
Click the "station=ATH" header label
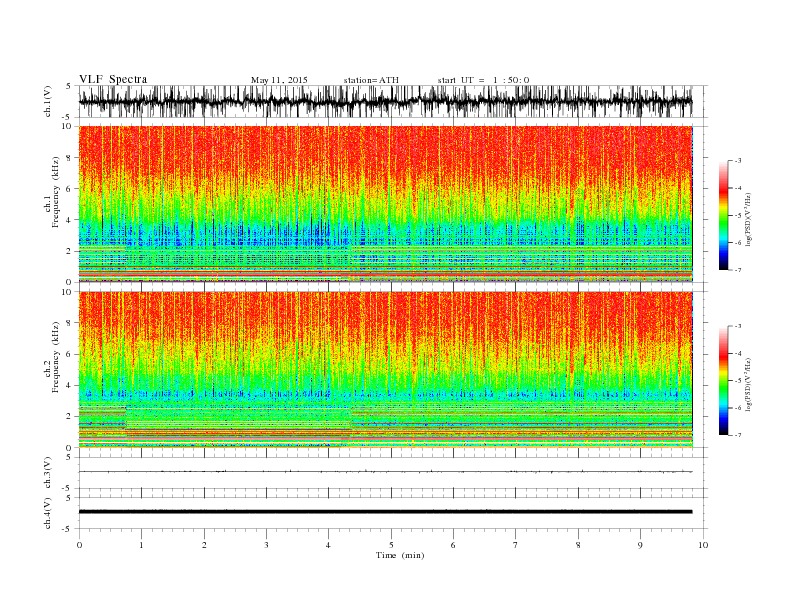click(371, 80)
